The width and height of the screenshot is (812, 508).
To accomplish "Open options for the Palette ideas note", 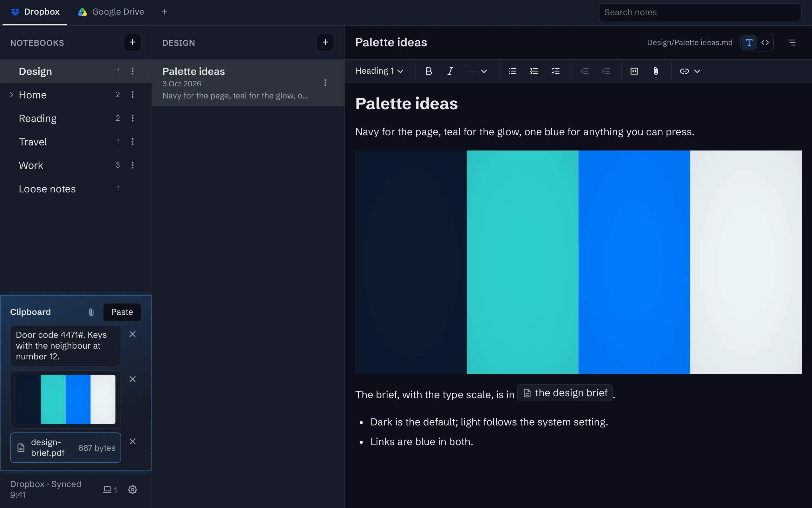I will [x=325, y=83].
